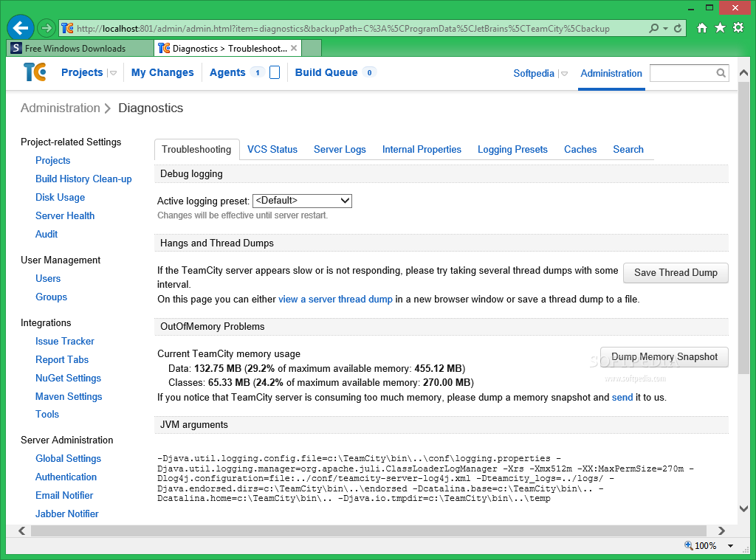Click the Build Queue count badge
The image size is (756, 560).
[369, 72]
